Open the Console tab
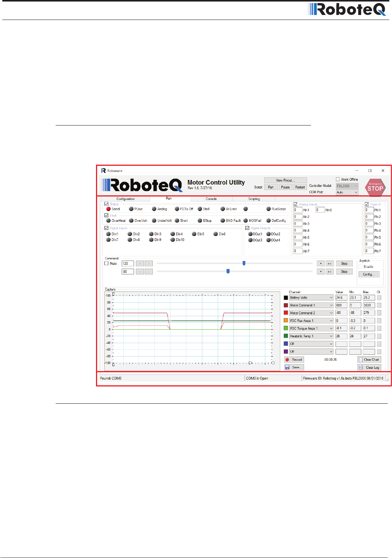This screenshot has height=558, width=392. (x=211, y=199)
